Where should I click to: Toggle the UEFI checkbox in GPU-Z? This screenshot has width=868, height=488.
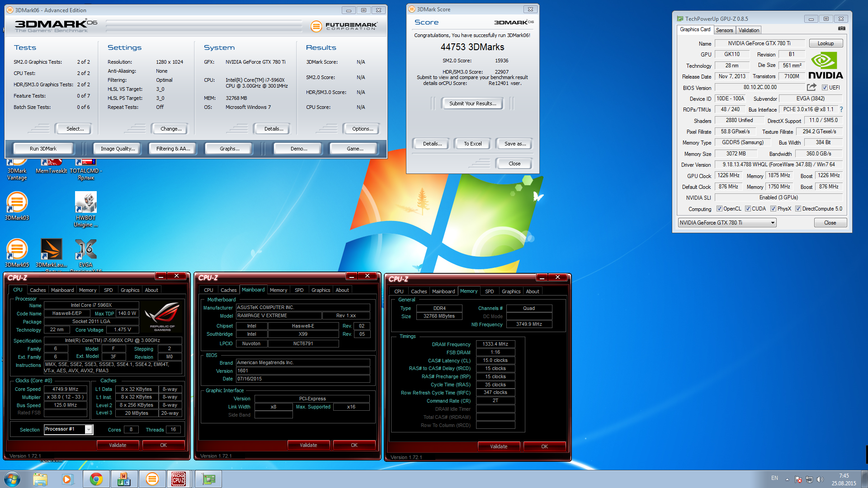pos(825,88)
